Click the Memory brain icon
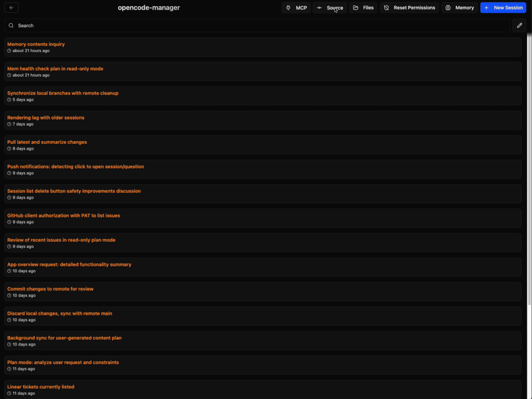The image size is (532, 399). click(x=448, y=8)
